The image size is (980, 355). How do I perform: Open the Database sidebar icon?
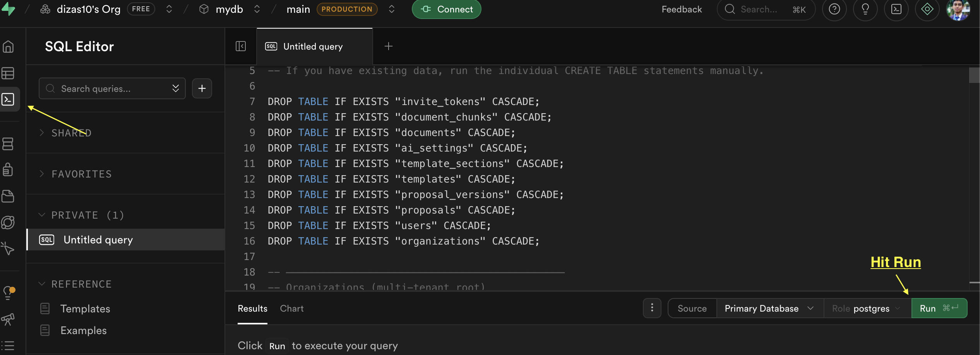pos(8,144)
